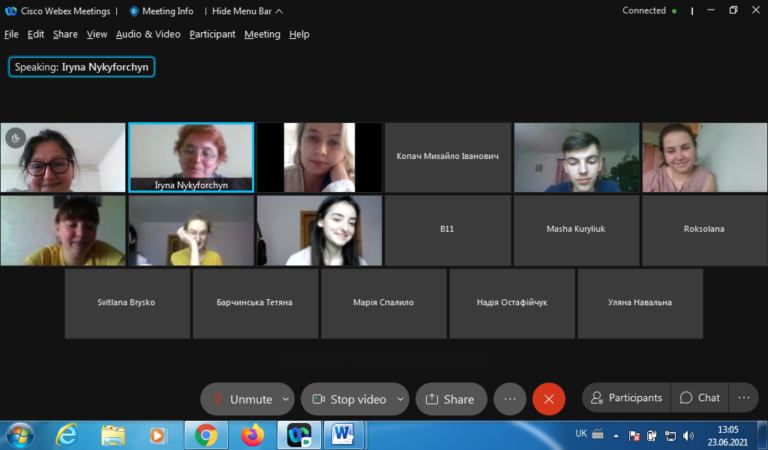Open more options beside Share button

[x=510, y=399]
